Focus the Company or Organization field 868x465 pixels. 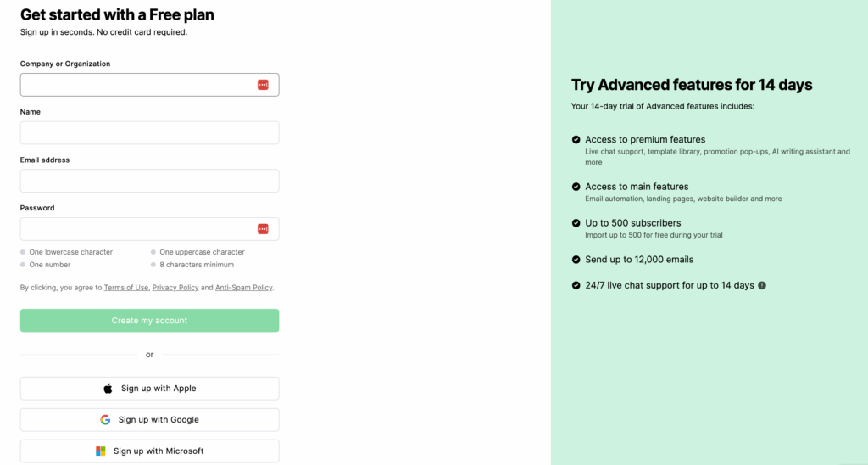tap(136, 85)
